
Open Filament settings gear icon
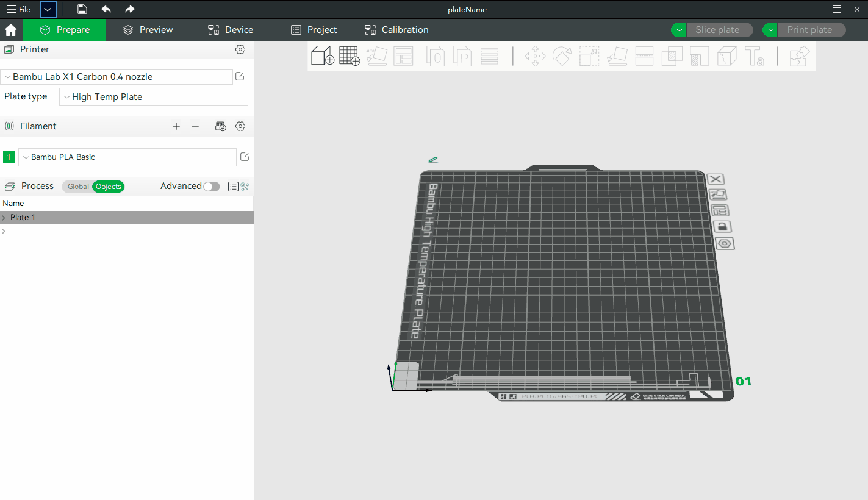(240, 126)
